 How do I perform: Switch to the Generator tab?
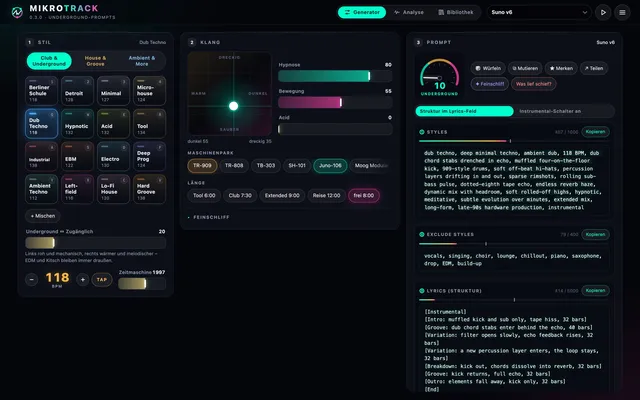tap(362, 12)
